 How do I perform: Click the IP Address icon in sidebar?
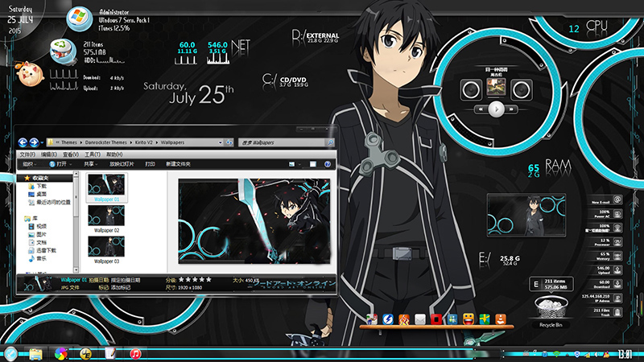tap(617, 298)
